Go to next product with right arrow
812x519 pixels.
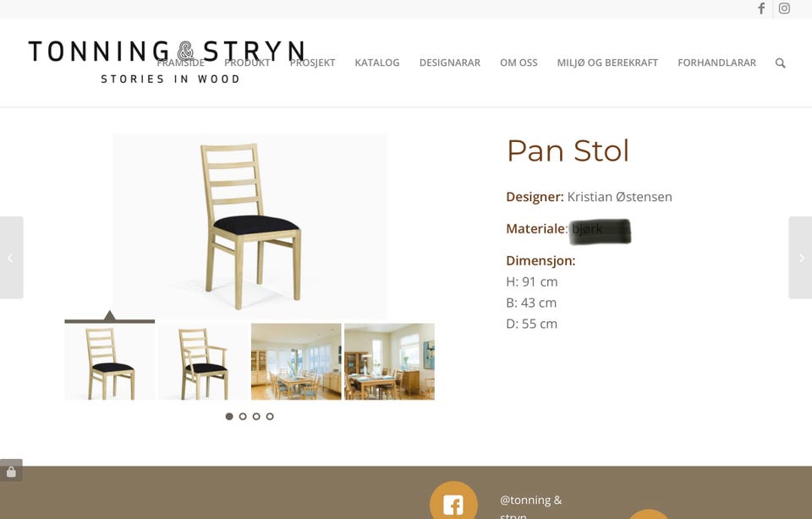(801, 258)
